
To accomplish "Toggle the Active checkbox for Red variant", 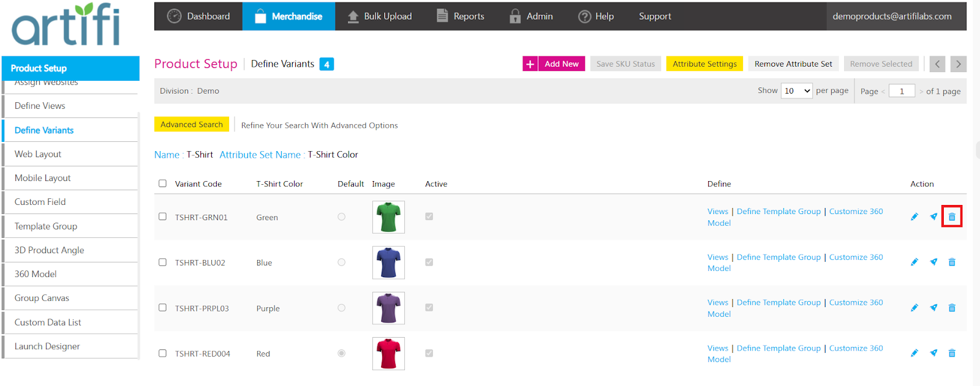I will 429,353.
